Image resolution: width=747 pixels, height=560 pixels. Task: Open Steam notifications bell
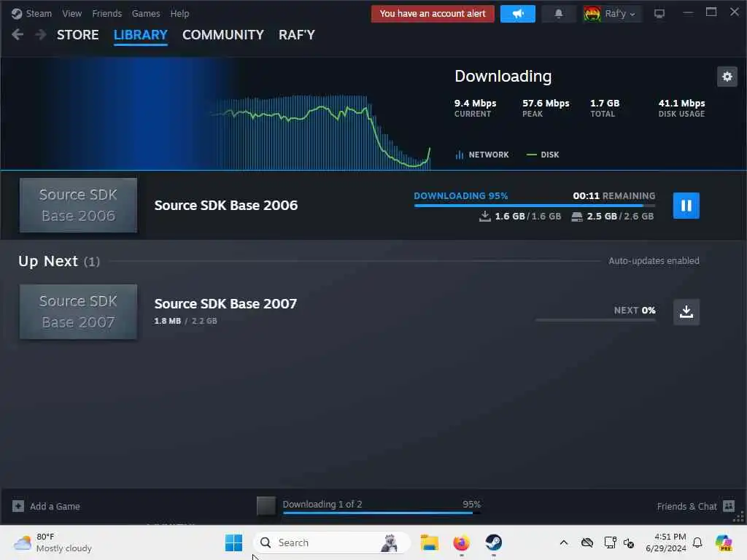coord(558,14)
